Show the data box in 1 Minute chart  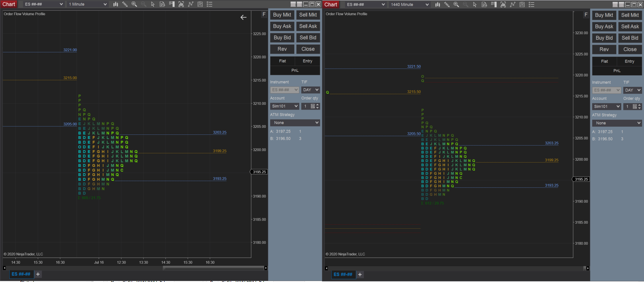coord(162,4)
